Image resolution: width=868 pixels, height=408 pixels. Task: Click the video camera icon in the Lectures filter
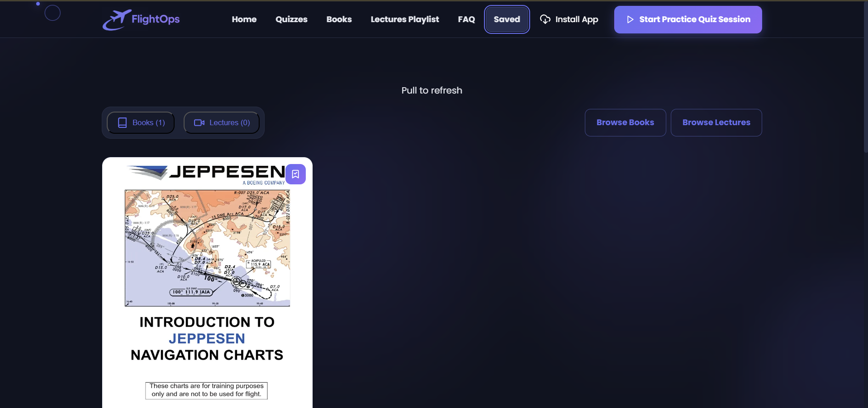pos(199,123)
